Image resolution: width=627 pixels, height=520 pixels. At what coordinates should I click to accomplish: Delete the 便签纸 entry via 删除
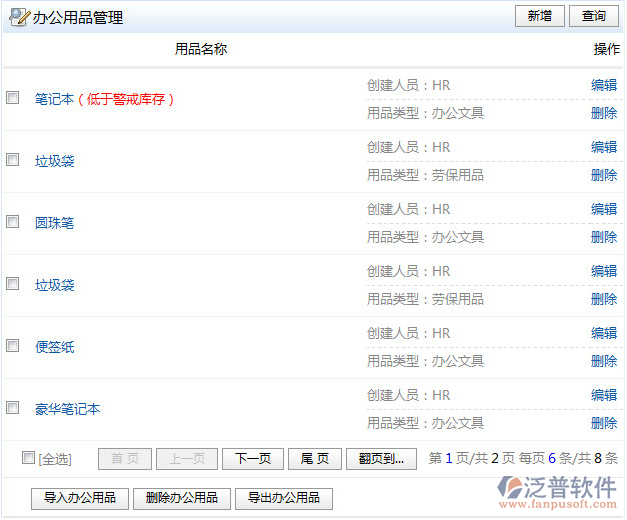pos(604,361)
